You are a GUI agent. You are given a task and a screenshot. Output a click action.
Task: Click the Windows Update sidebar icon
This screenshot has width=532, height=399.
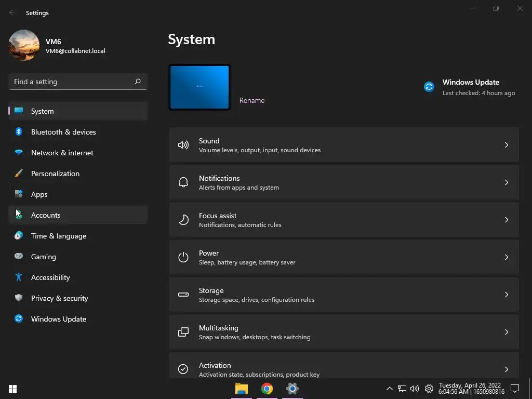point(19,318)
